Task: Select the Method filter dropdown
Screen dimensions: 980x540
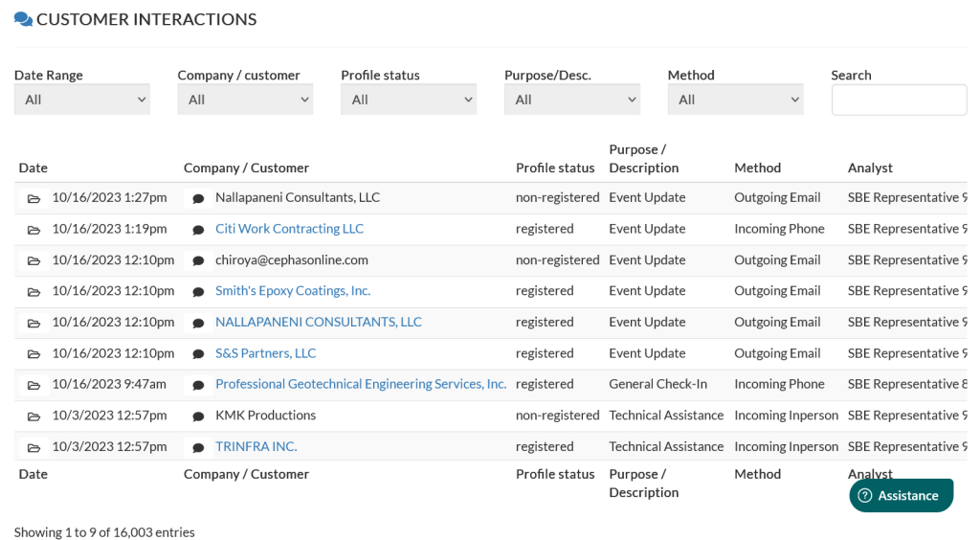Action: point(735,100)
